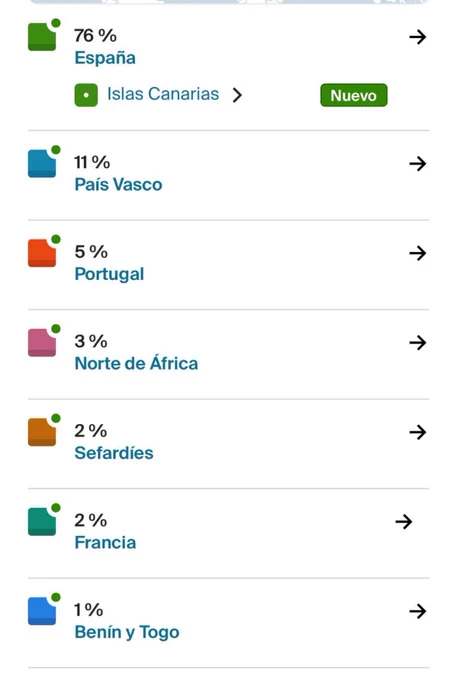The image size is (457, 680).
Task: Click the arrow for Francia row
Action: coord(404,521)
